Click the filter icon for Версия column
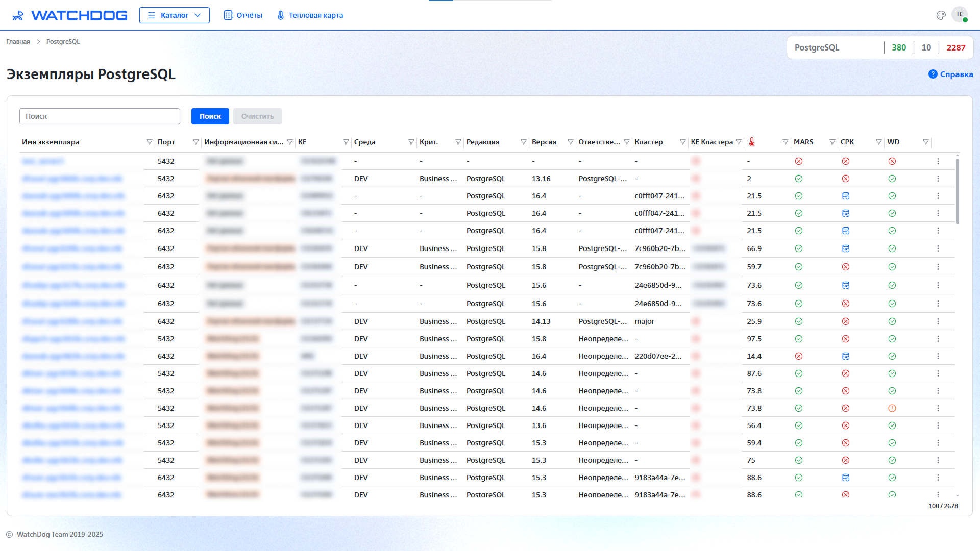Viewport: 980px width, 551px height. [570, 142]
